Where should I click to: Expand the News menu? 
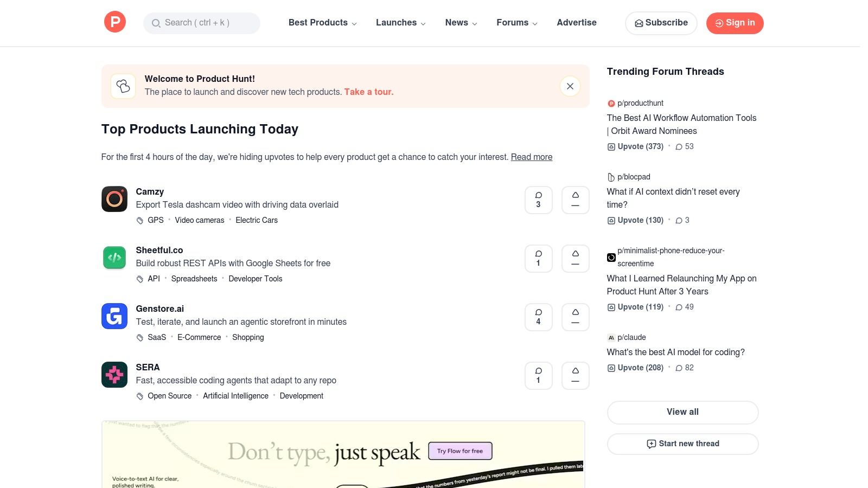461,23
